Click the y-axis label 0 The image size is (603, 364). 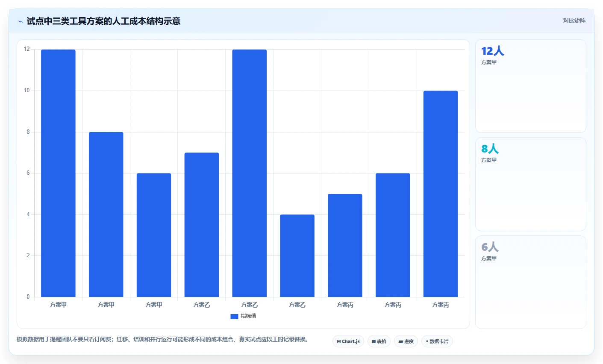pos(28,297)
